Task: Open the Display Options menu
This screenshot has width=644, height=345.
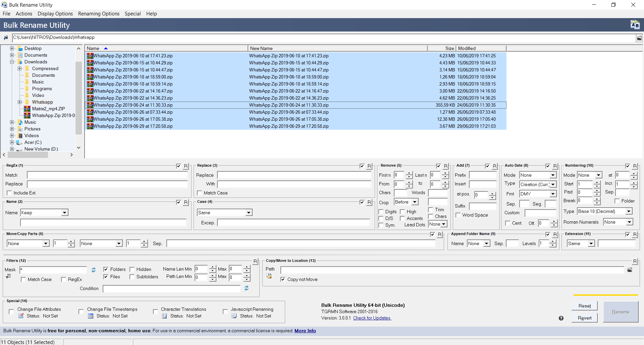Action: pos(55,14)
